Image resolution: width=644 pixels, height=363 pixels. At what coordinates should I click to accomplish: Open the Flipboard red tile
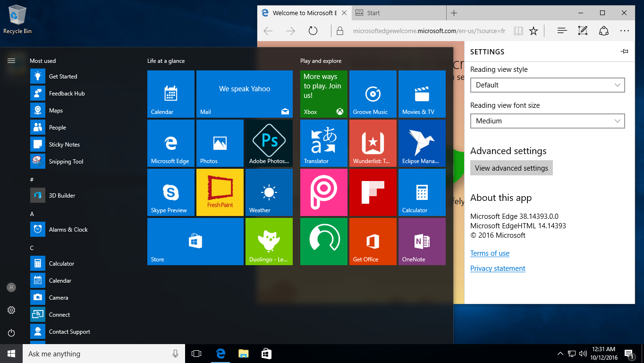click(373, 192)
